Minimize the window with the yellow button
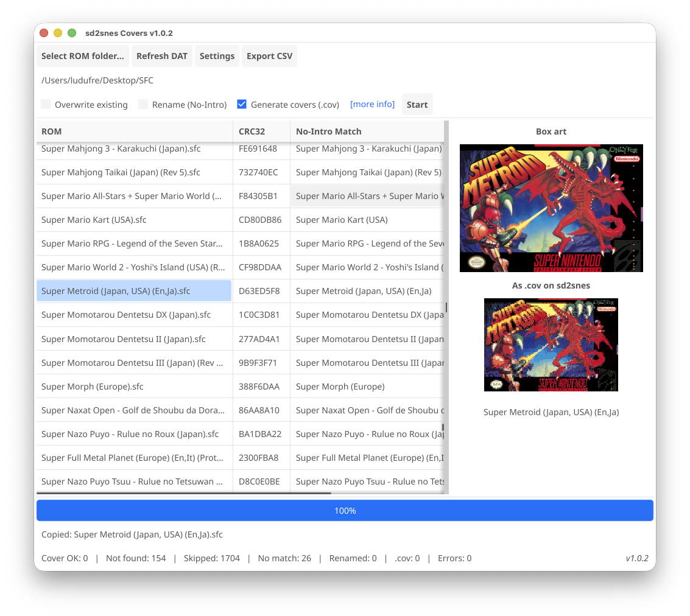 pos(58,33)
